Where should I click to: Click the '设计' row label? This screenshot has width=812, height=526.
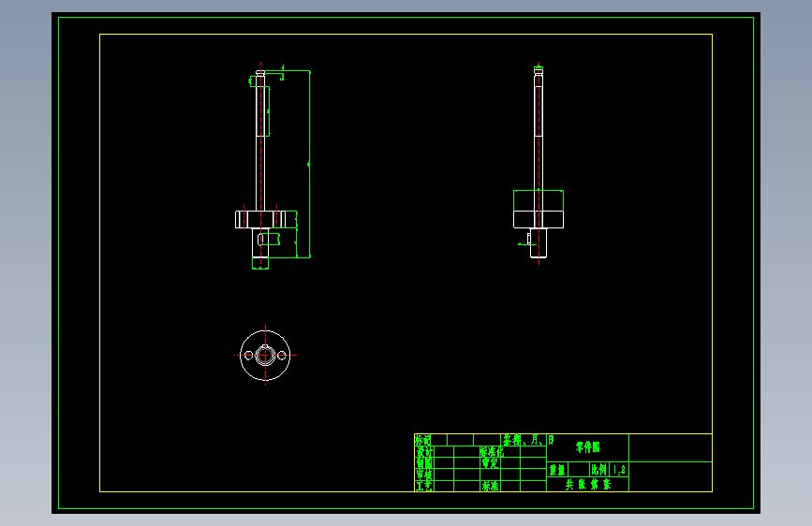pyautogui.click(x=423, y=451)
